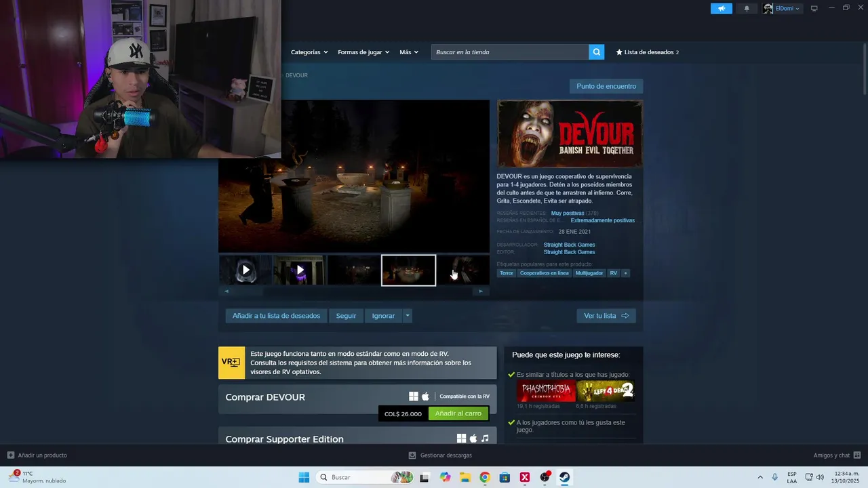Click the plus button to add tags
Viewport: 868px width, 488px height.
coord(626,273)
